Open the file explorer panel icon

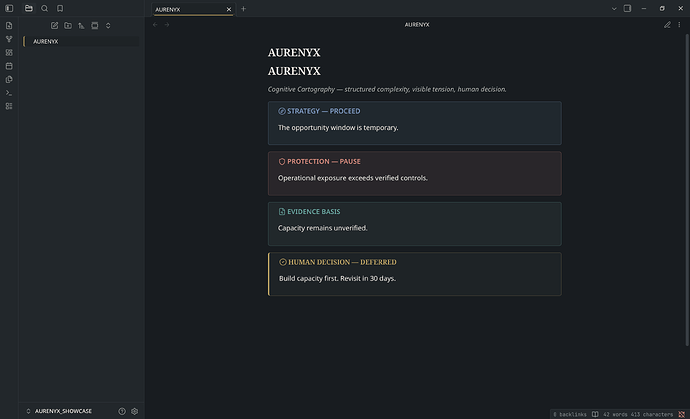click(x=29, y=8)
